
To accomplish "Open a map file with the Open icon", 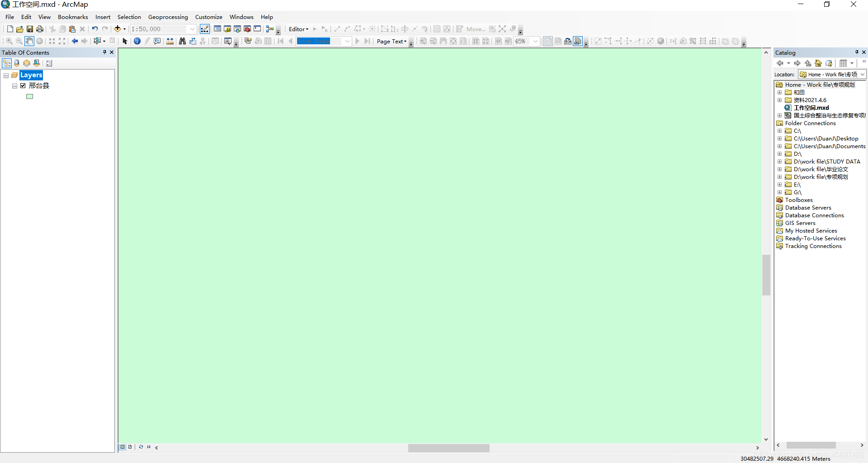I will click(x=20, y=29).
